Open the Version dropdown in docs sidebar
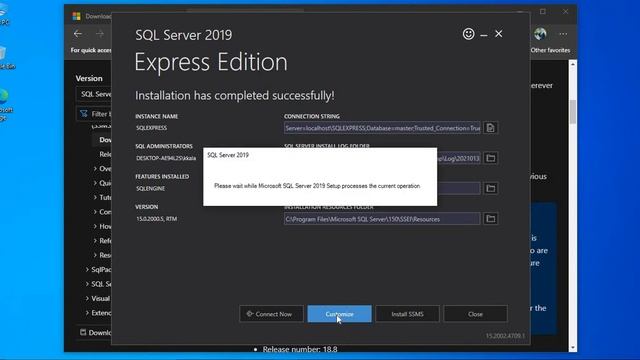640x360 pixels. [x=94, y=94]
